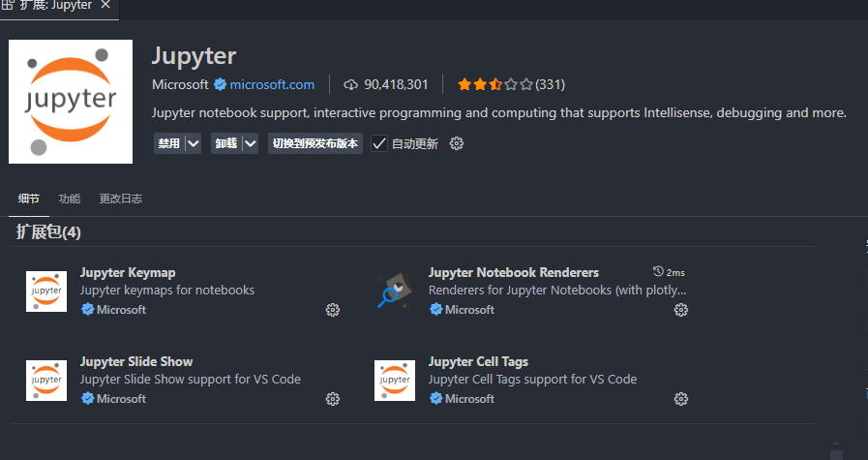Close the 扩展: Jupyter editor tab
Viewport: 868px width, 460px height.
click(105, 5)
